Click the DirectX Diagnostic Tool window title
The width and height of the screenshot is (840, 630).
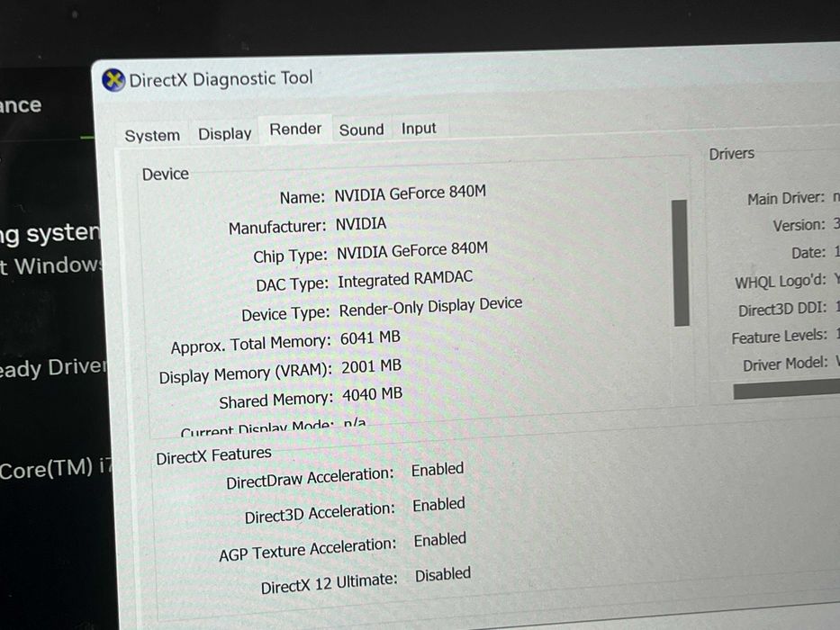point(221,79)
